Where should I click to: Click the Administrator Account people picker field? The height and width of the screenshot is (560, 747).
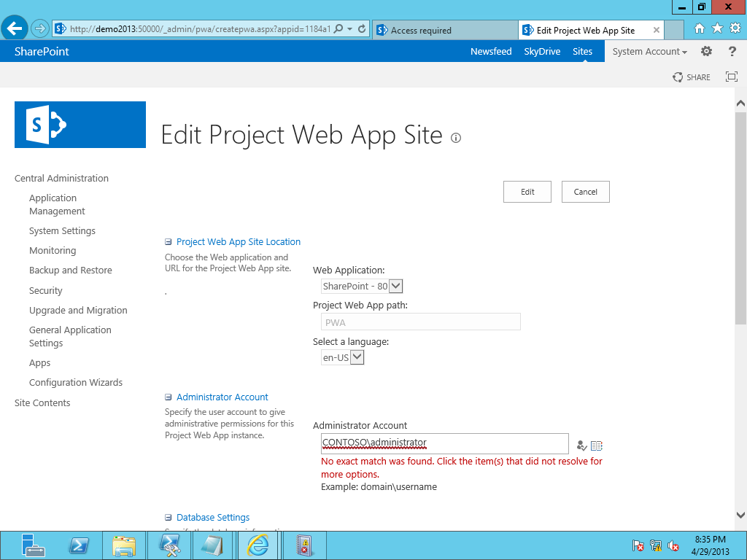coord(445,443)
